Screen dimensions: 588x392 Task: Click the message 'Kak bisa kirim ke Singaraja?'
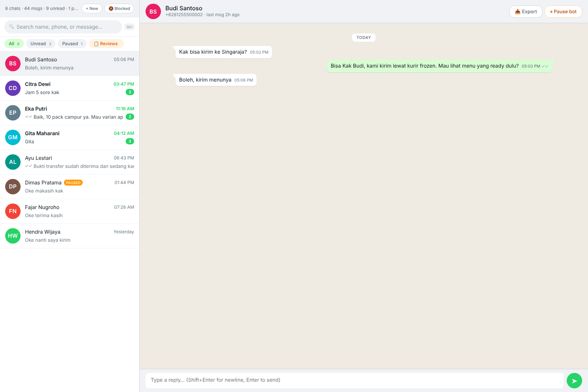click(223, 52)
